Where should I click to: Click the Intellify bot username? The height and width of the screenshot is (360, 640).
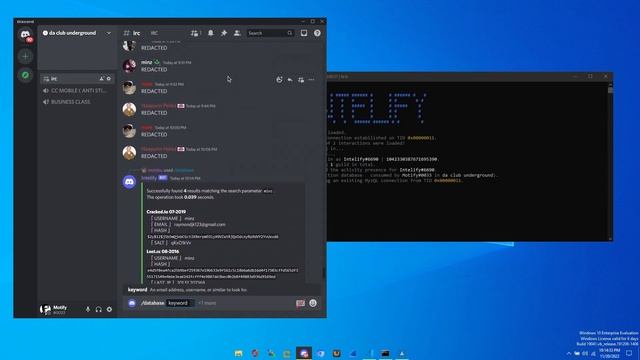(x=149, y=178)
